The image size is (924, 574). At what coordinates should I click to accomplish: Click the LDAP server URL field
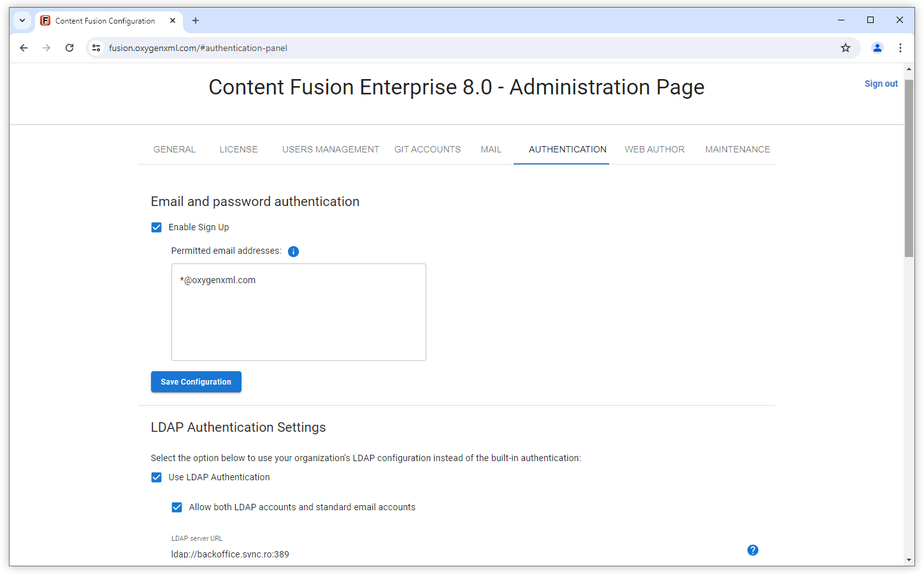point(452,554)
